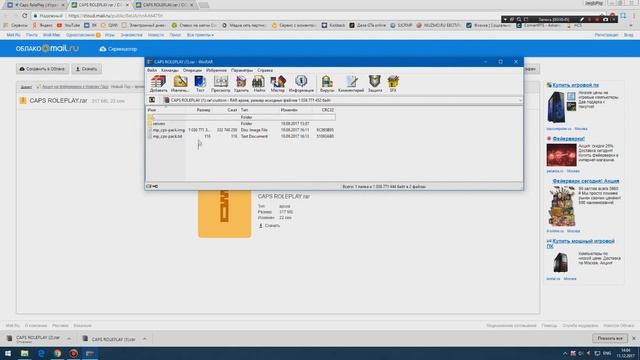Image resolution: width=640 pixels, height=360 pixels.
Task: Click the WinRAR up-one-level icon beside path
Action: coord(152,100)
